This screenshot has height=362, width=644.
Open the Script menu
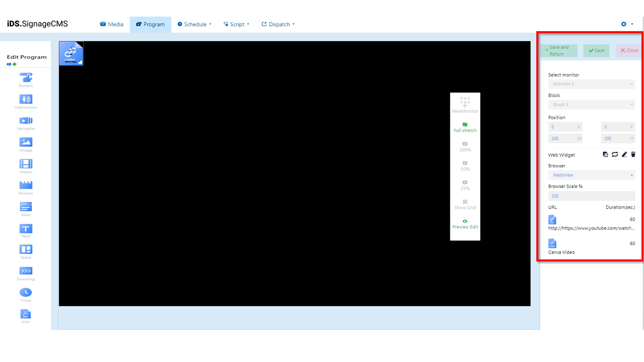[x=236, y=24]
